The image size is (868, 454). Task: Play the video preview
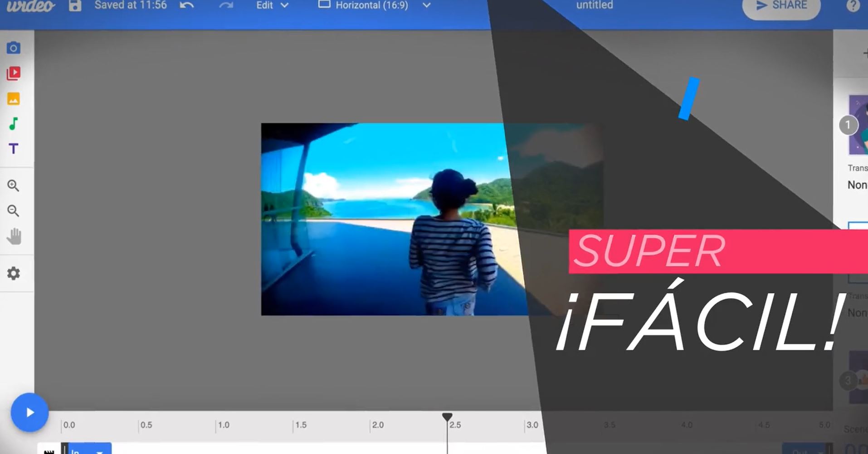(x=29, y=412)
